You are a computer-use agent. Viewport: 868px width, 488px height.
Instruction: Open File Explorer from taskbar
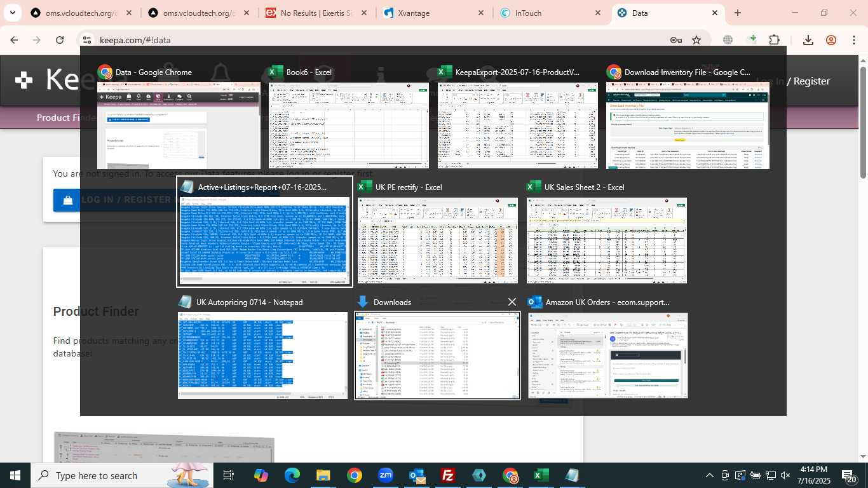(x=323, y=475)
